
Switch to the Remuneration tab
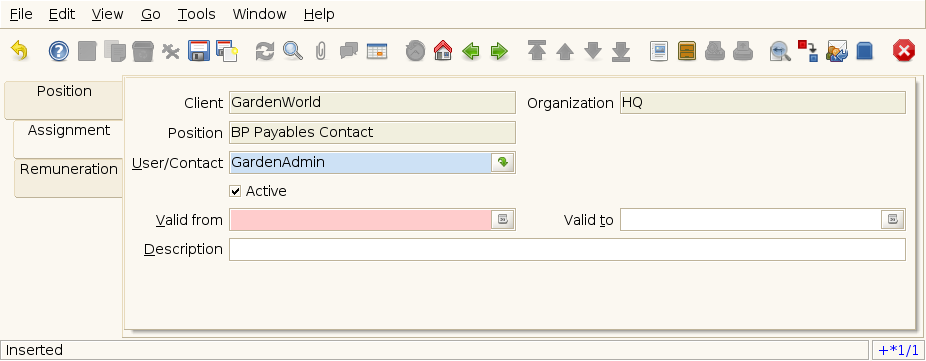[x=69, y=170]
